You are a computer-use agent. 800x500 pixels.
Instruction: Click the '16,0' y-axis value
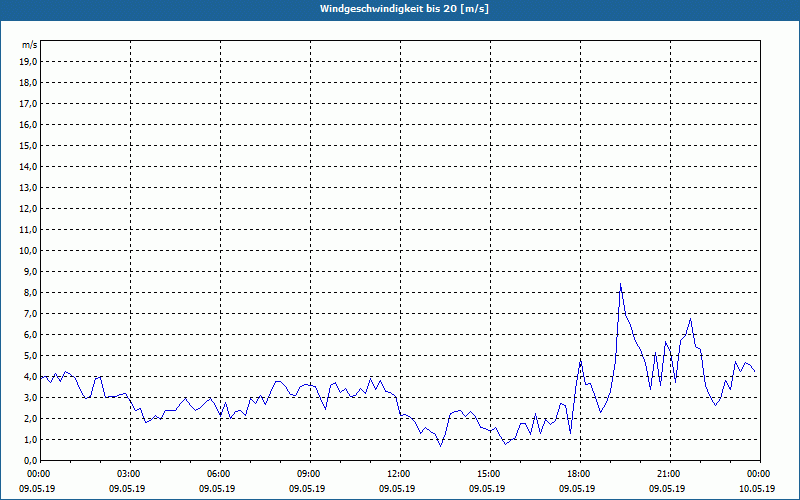(28, 124)
